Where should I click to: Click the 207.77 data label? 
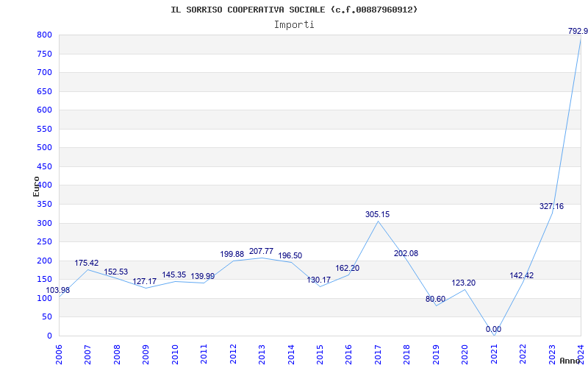261,251
